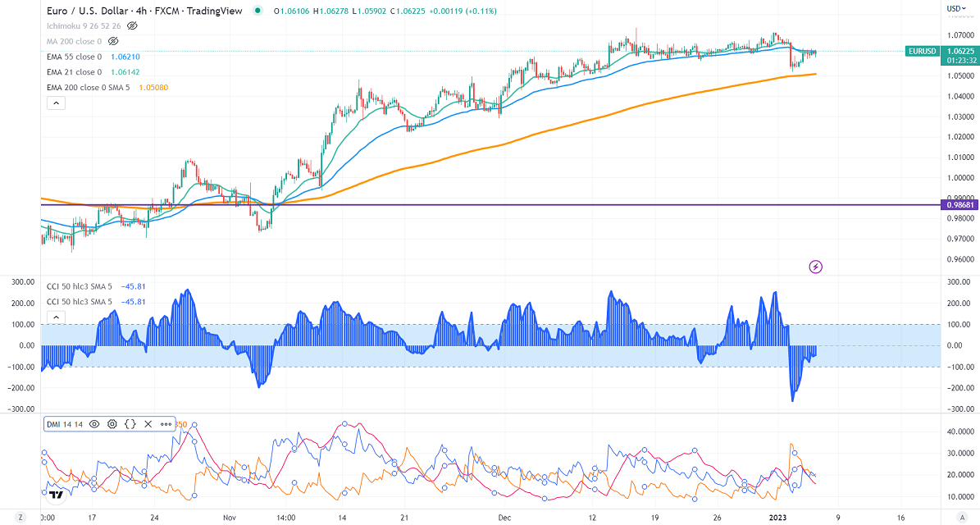Select the EMA 200 close 0 SMA 5 legend
The width and height of the screenshot is (980, 525).
coord(88,88)
